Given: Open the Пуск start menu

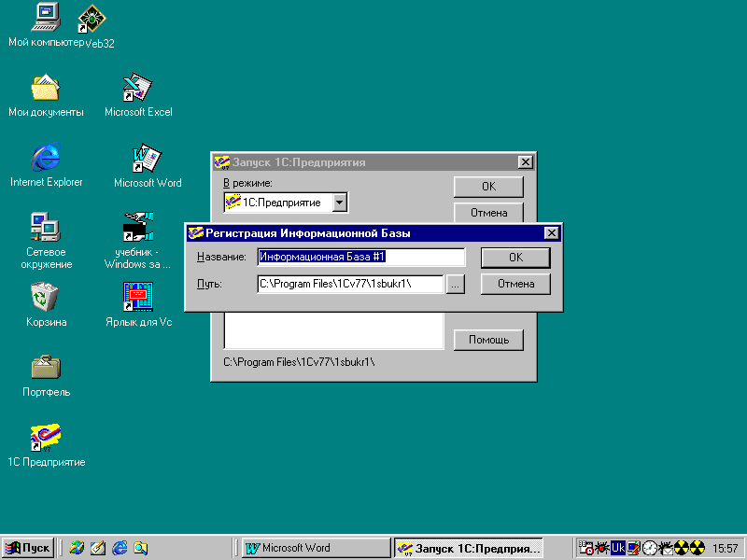Looking at the screenshot, I should tap(29, 548).
